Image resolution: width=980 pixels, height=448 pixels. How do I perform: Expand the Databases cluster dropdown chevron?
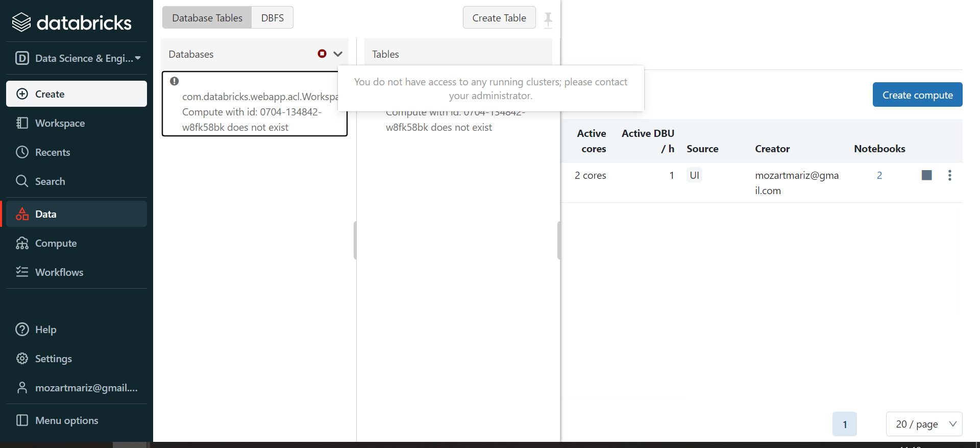338,54
